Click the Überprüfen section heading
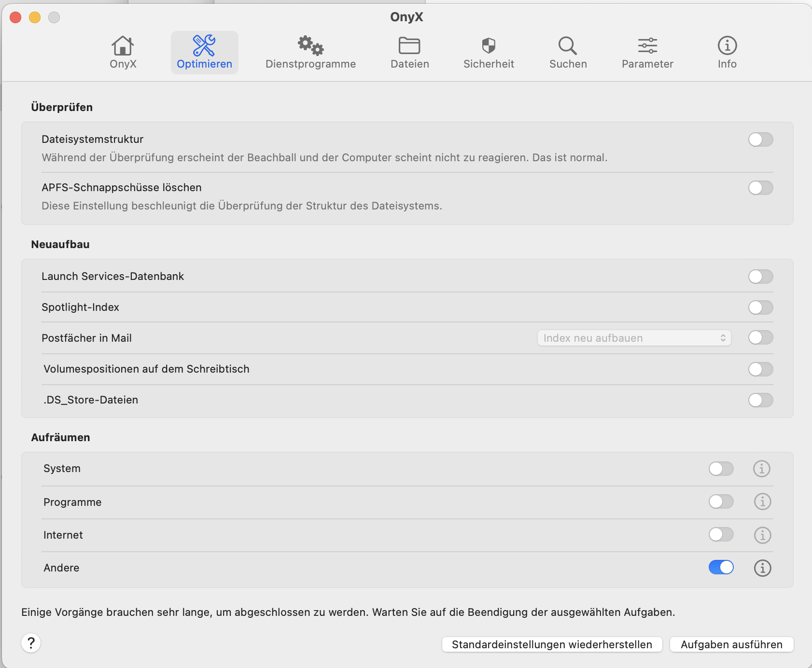The height and width of the screenshot is (668, 812). point(62,107)
